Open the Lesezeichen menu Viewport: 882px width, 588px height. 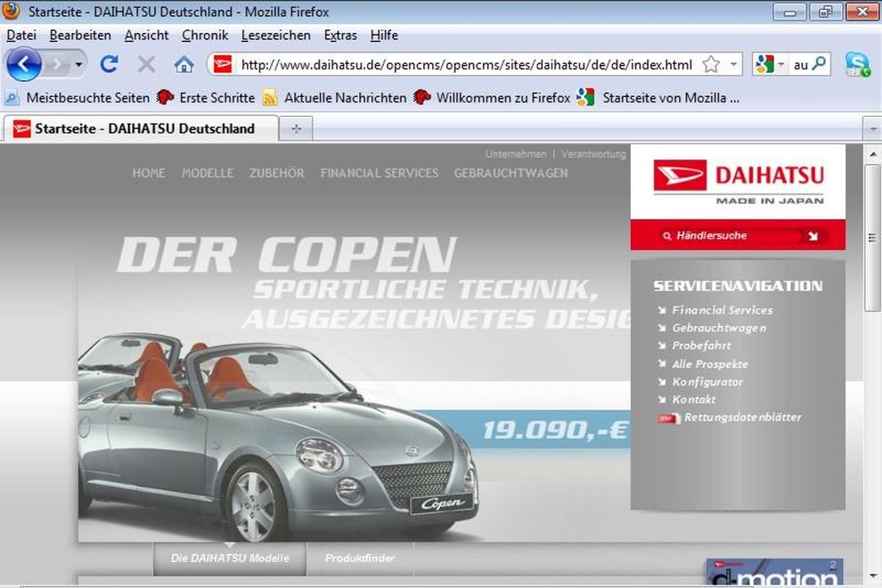click(x=275, y=35)
